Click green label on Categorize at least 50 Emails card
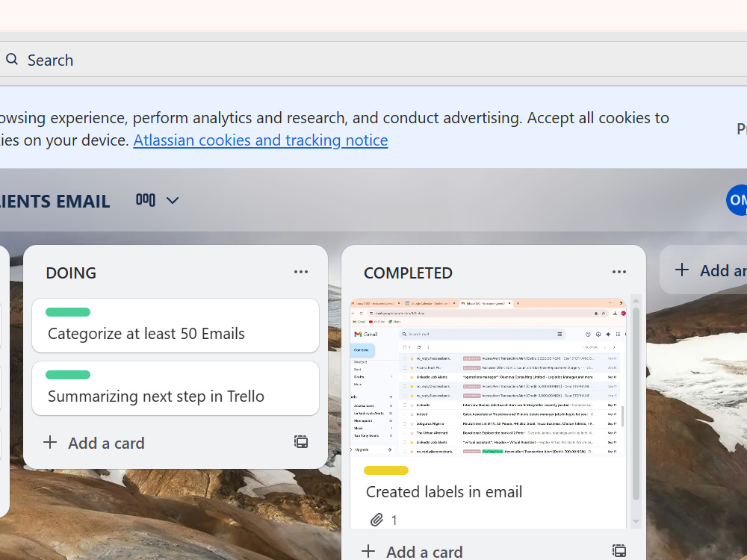The image size is (747, 560). click(x=68, y=312)
